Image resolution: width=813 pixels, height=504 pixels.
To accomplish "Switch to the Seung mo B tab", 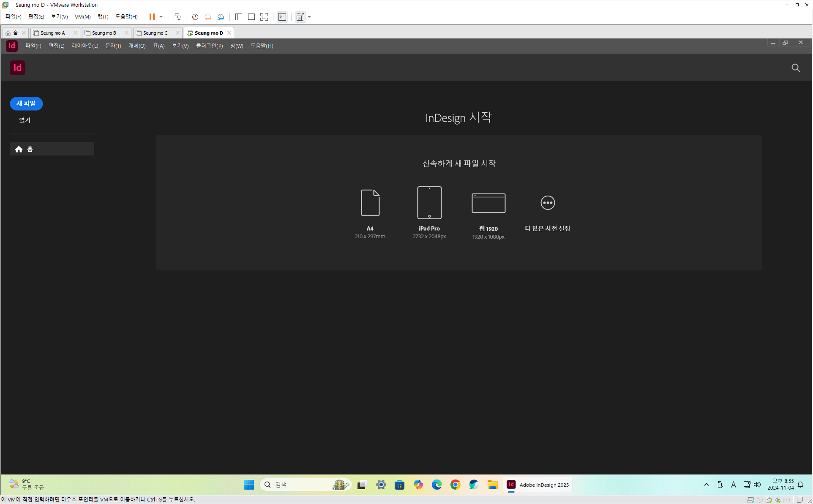I will point(104,33).
